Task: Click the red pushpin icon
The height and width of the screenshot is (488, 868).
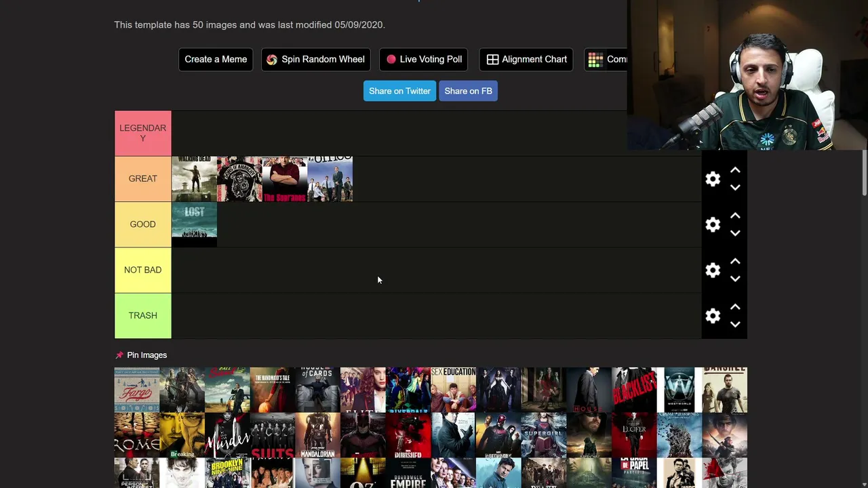Action: [x=119, y=355]
